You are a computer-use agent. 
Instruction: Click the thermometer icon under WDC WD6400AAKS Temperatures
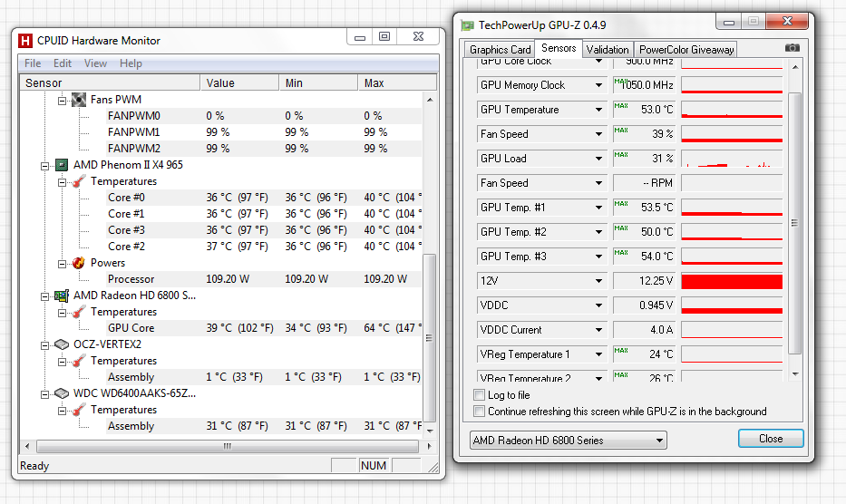[79, 410]
